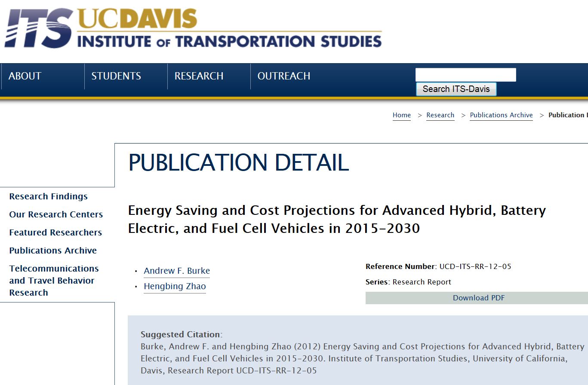588x385 pixels.
Task: Open the ABOUT menu
Action: (x=25, y=76)
